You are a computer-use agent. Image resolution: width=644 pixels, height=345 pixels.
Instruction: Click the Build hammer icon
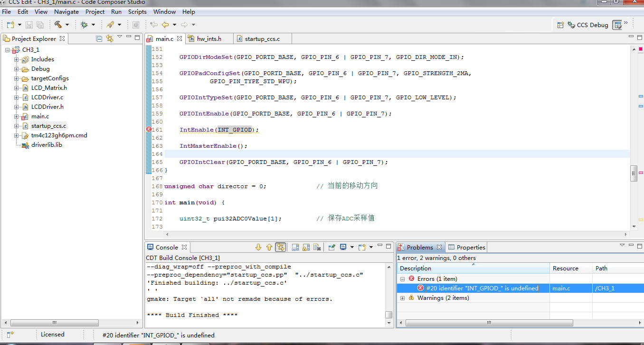(58, 25)
